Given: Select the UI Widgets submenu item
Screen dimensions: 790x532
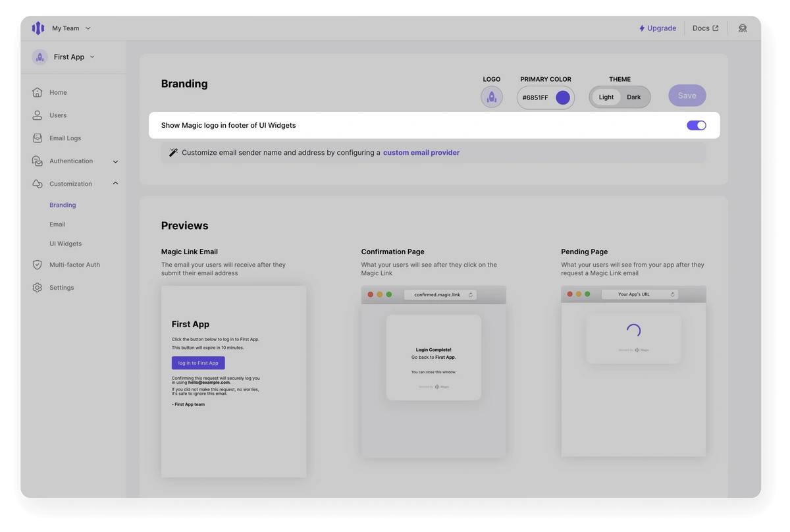Looking at the screenshot, I should pos(66,244).
